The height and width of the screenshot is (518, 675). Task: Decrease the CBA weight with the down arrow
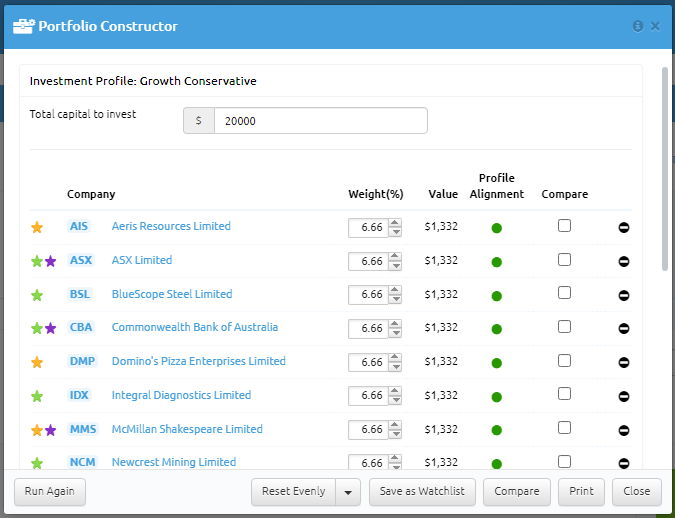395,333
